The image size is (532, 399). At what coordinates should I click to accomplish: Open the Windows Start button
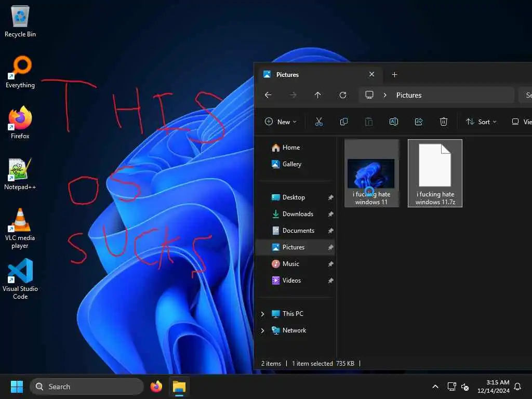pos(17,387)
